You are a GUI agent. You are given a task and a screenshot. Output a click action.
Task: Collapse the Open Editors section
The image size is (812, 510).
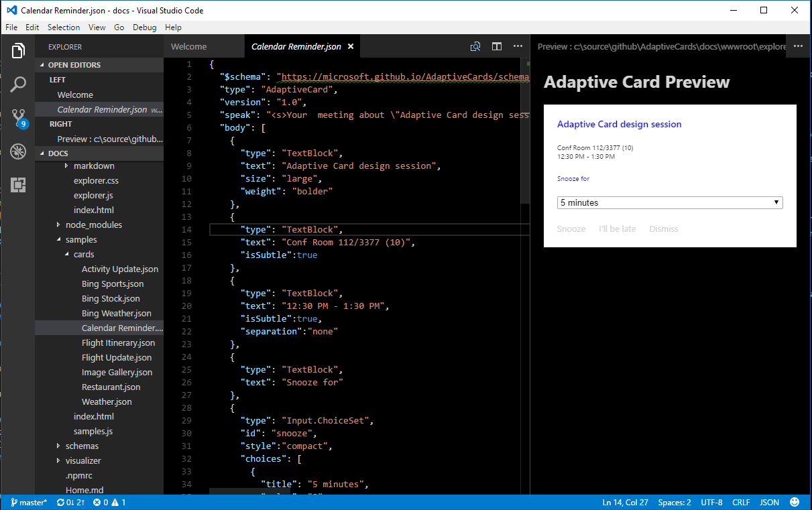pos(74,65)
